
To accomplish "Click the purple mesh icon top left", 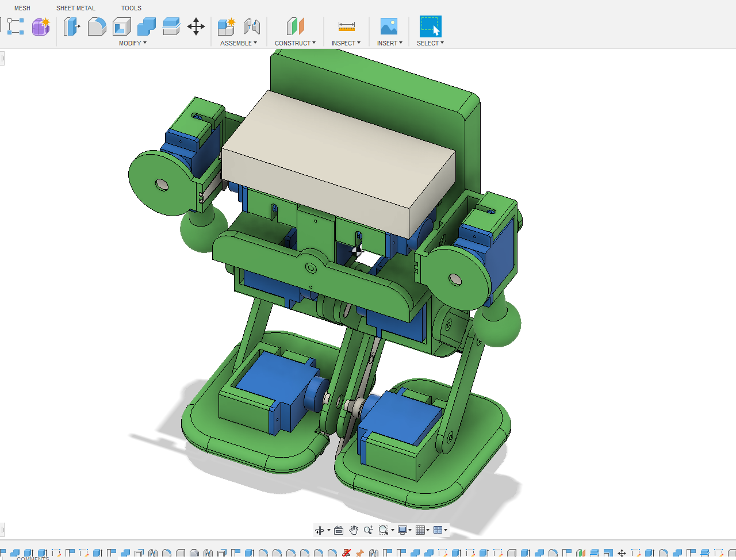I will click(x=40, y=26).
